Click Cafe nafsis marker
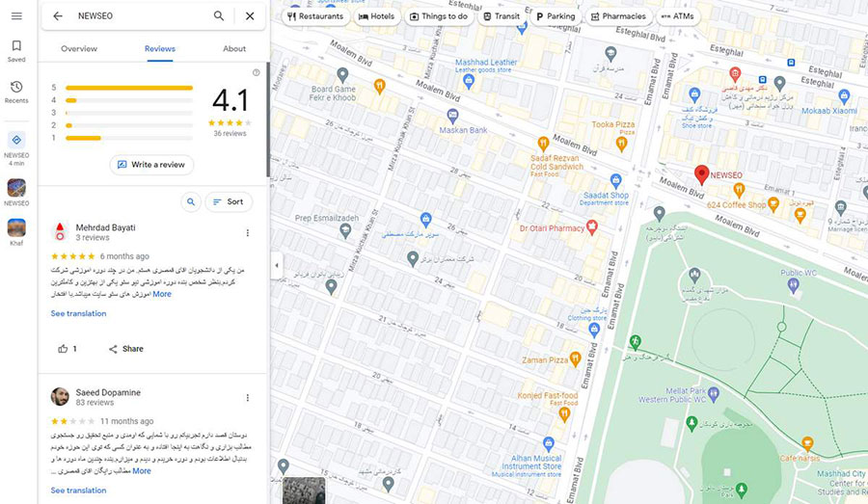This screenshot has height=504, width=868. (x=807, y=443)
